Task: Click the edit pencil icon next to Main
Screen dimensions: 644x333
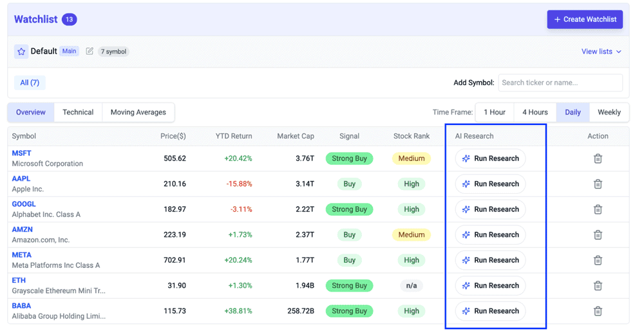Action: point(90,52)
